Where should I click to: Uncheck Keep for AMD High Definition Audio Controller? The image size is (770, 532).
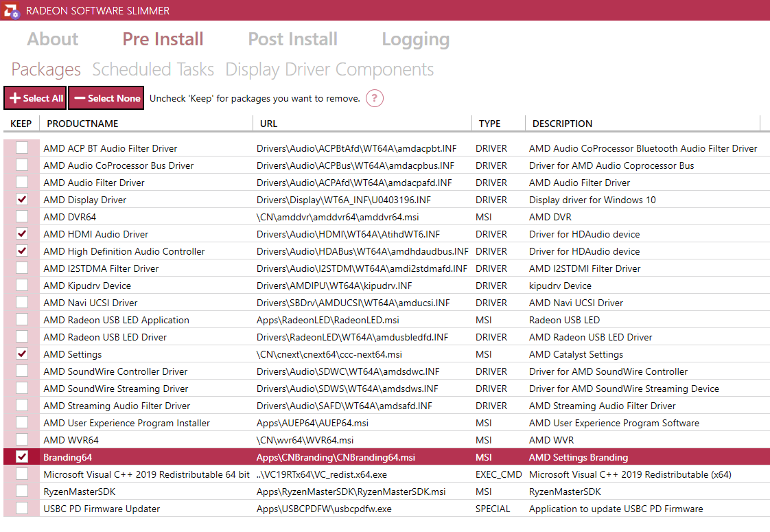coord(21,251)
